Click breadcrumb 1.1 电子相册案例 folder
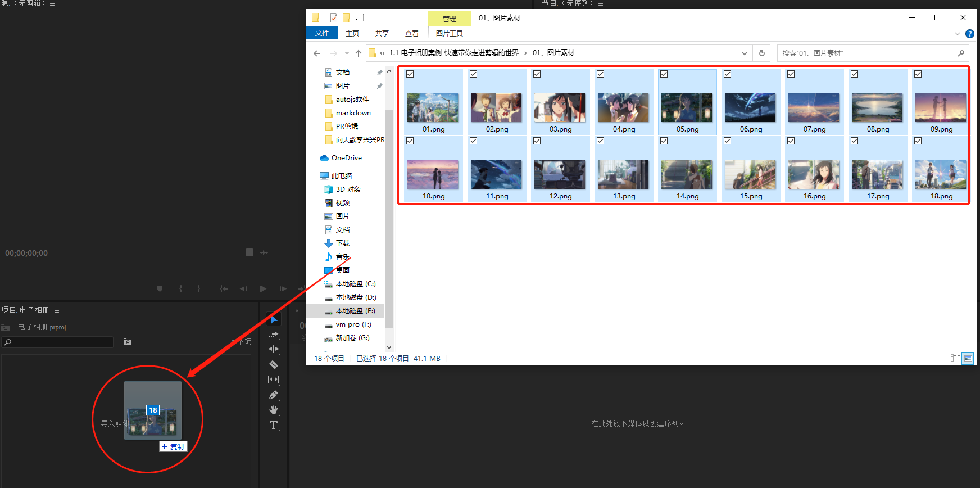This screenshot has height=488, width=980. click(x=454, y=53)
